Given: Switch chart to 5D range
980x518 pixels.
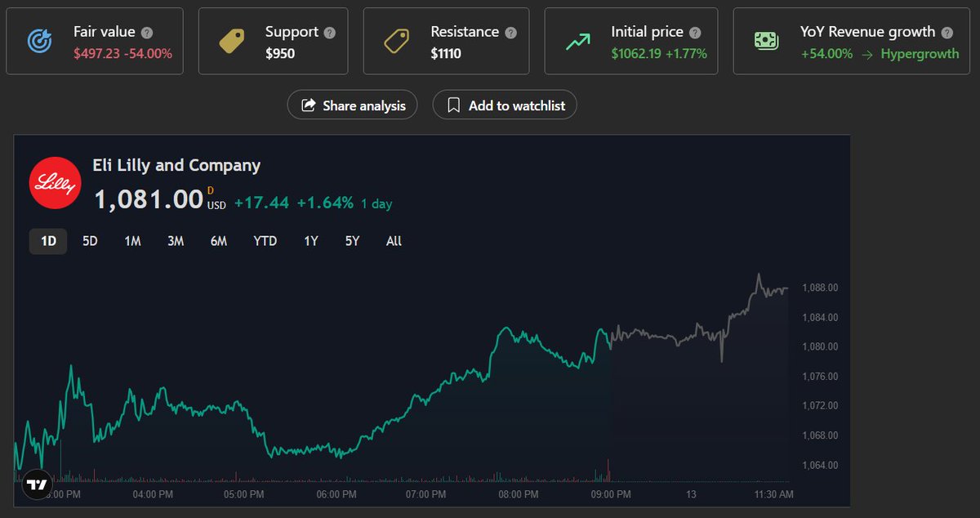Looking at the screenshot, I should 90,241.
